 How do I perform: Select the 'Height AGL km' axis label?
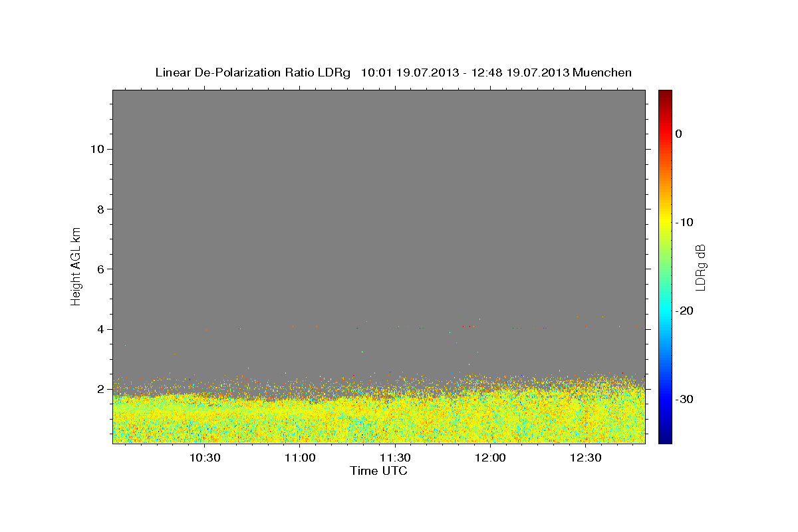[76, 265]
